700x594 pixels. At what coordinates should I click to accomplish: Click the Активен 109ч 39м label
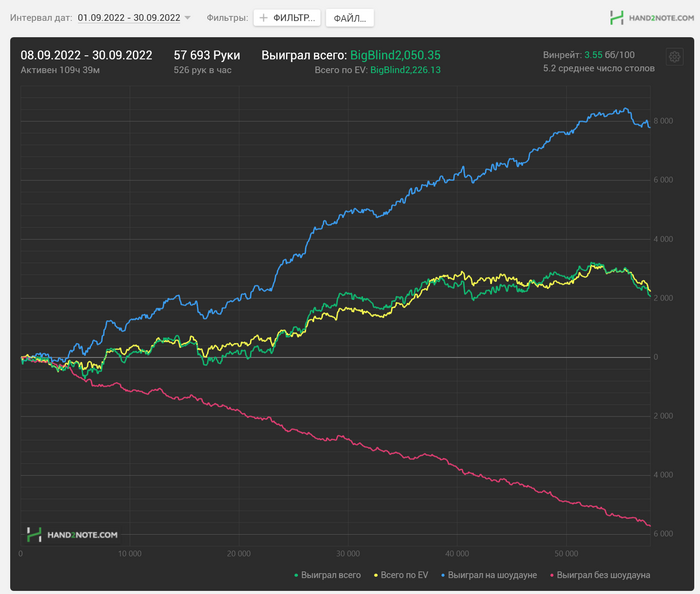60,70
